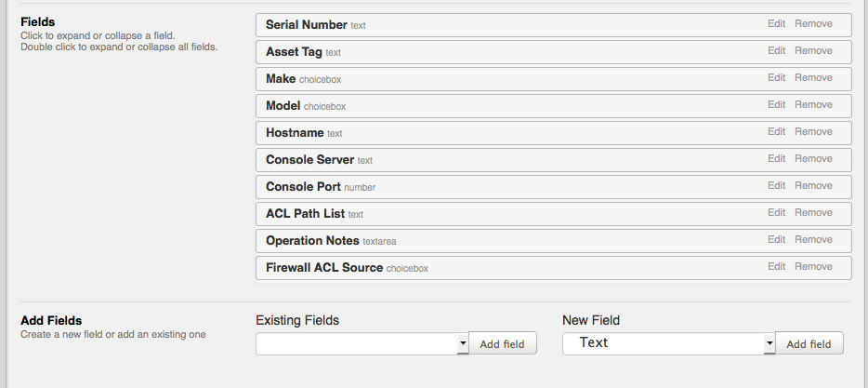Remove the Firewall ACL Source field

tap(813, 267)
